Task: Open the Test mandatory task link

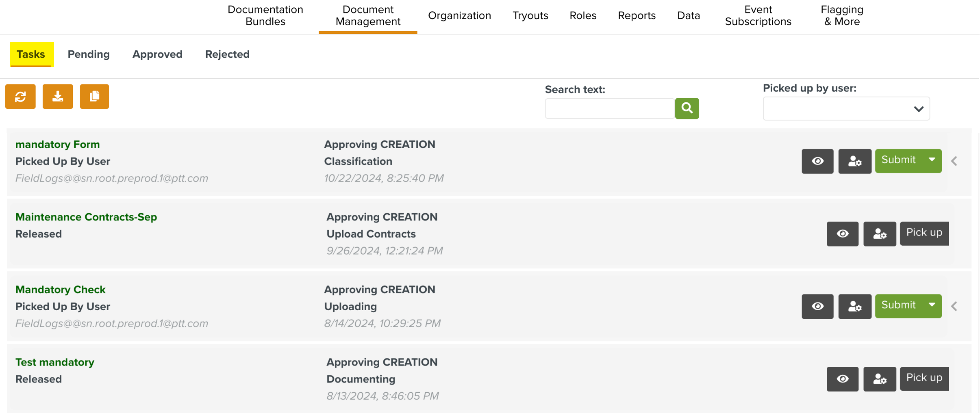Action: (x=55, y=362)
